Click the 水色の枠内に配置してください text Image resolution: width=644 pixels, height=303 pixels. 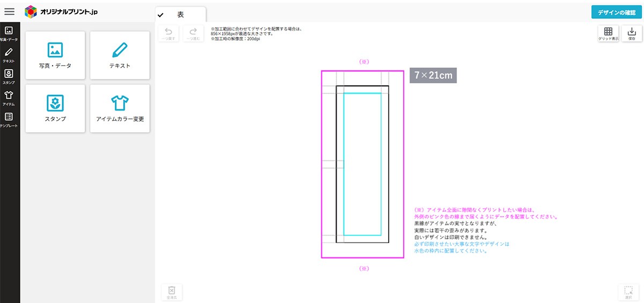coord(450,250)
